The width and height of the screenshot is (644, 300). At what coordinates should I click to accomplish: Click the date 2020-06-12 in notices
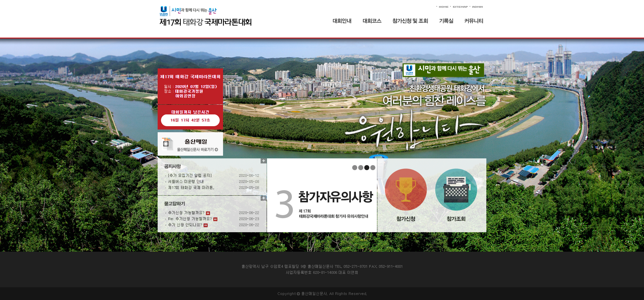pos(249,176)
